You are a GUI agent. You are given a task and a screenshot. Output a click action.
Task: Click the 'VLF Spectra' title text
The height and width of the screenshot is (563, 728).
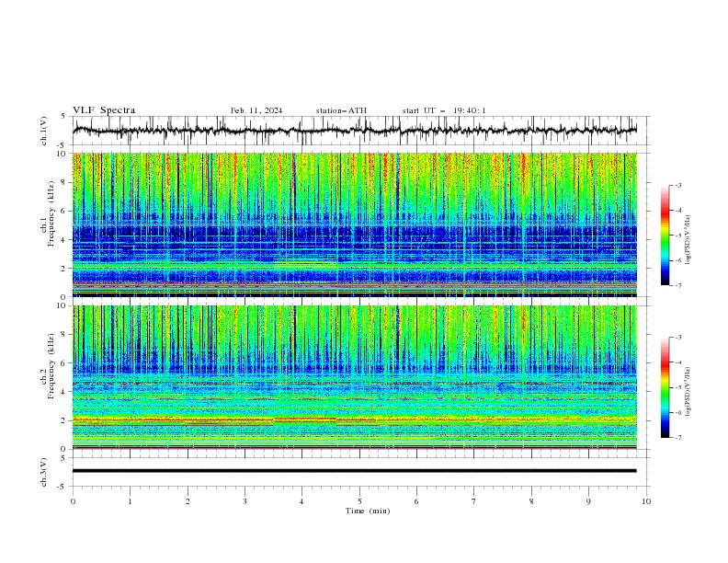pyautogui.click(x=104, y=110)
